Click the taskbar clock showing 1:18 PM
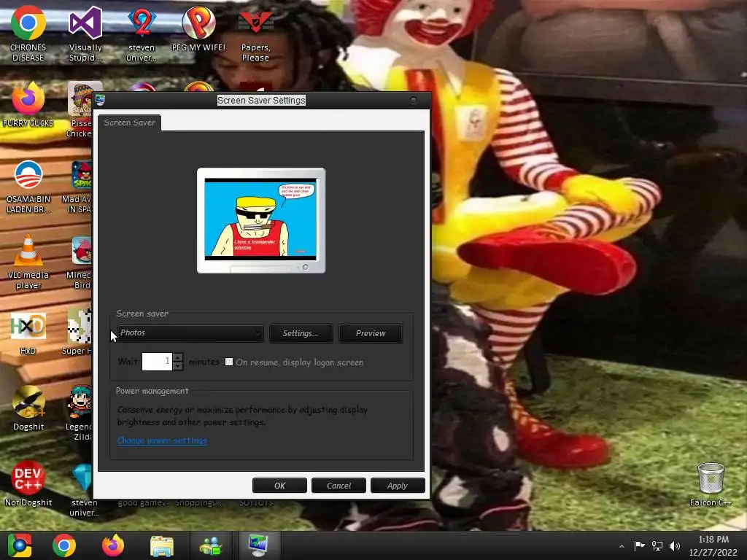Screen dimensions: 747x560 tap(713, 545)
